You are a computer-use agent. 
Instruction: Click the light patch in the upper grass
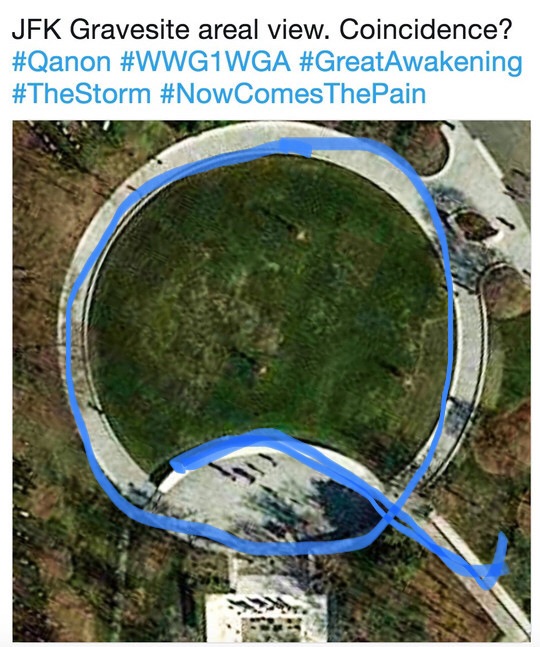point(302,235)
